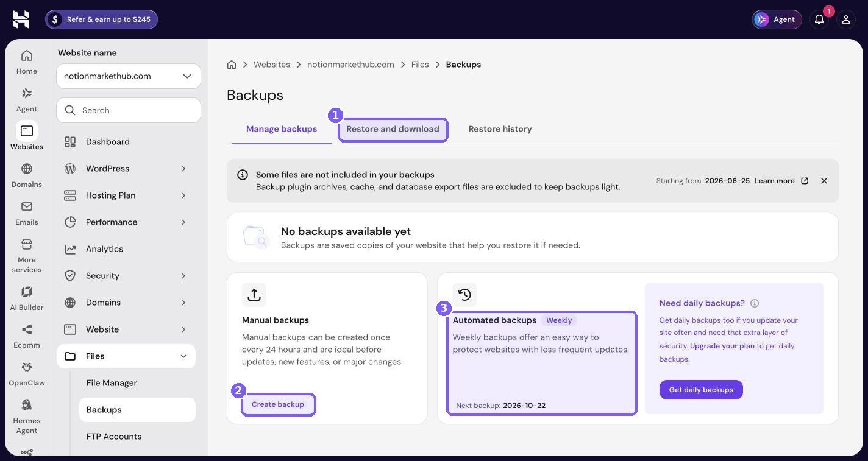
Task: Switch to Restore history tab
Action: (x=500, y=129)
